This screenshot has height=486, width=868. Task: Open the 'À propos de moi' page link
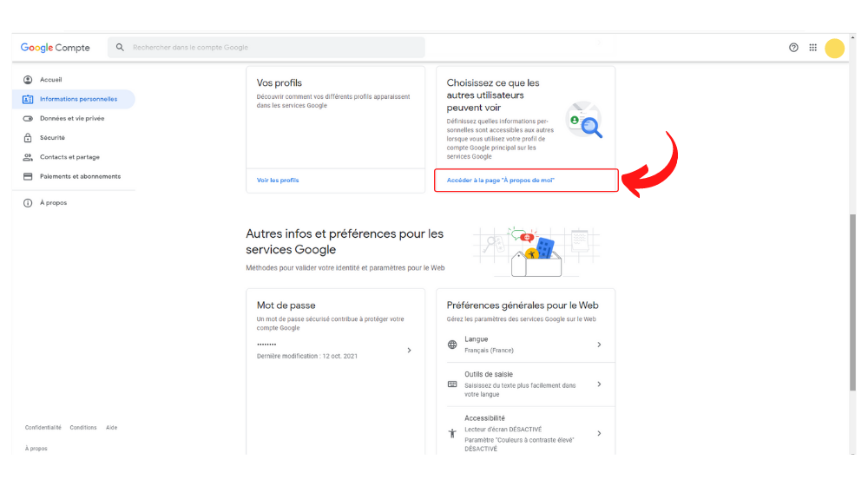[x=501, y=181]
